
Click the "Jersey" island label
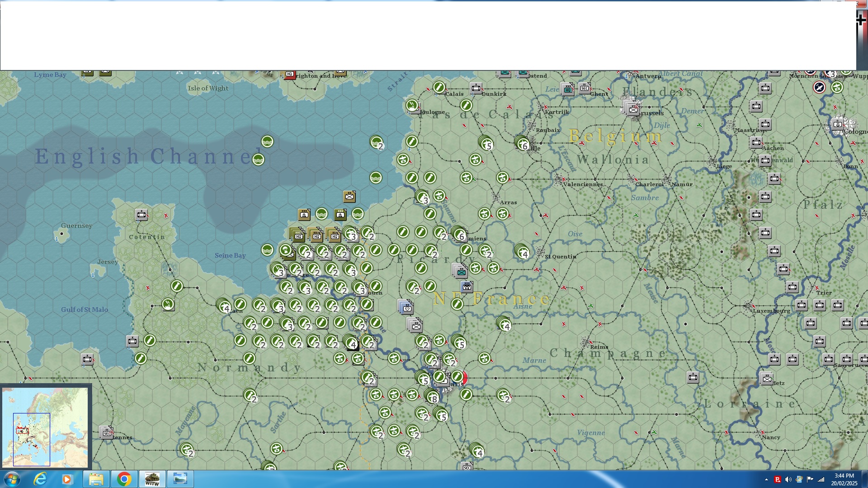108,262
